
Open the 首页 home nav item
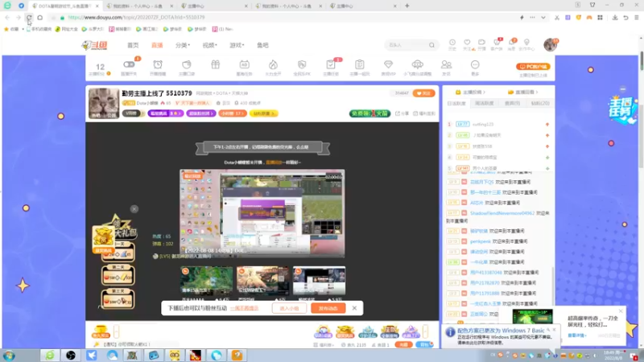tap(133, 45)
